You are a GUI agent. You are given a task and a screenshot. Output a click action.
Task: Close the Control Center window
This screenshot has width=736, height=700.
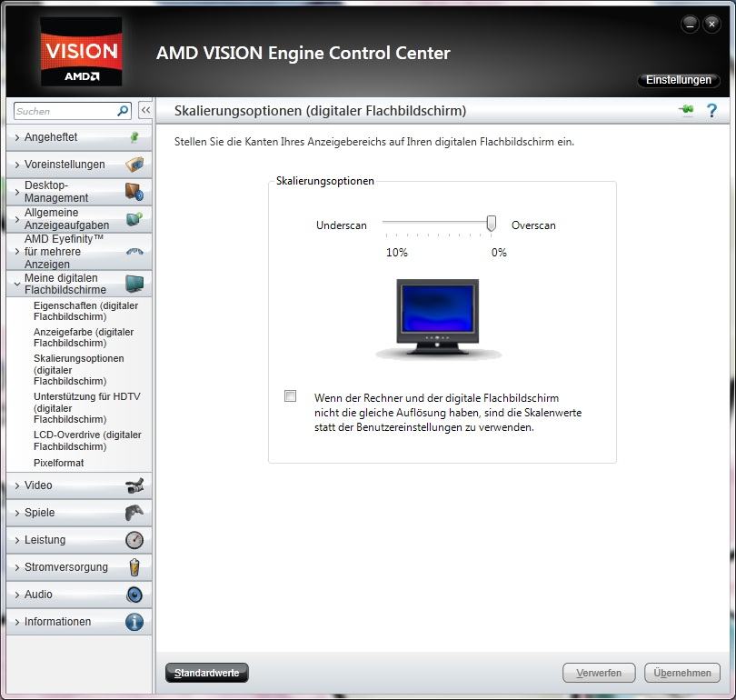point(712,24)
